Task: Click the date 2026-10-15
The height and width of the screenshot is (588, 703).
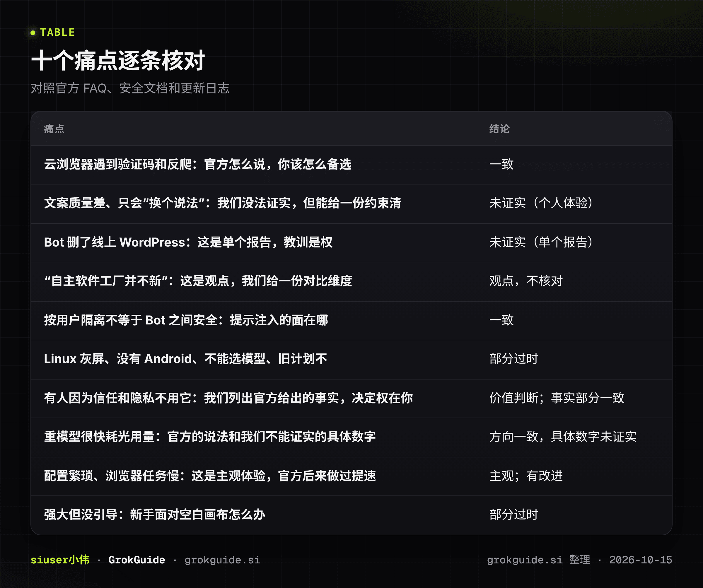Action: [640, 560]
